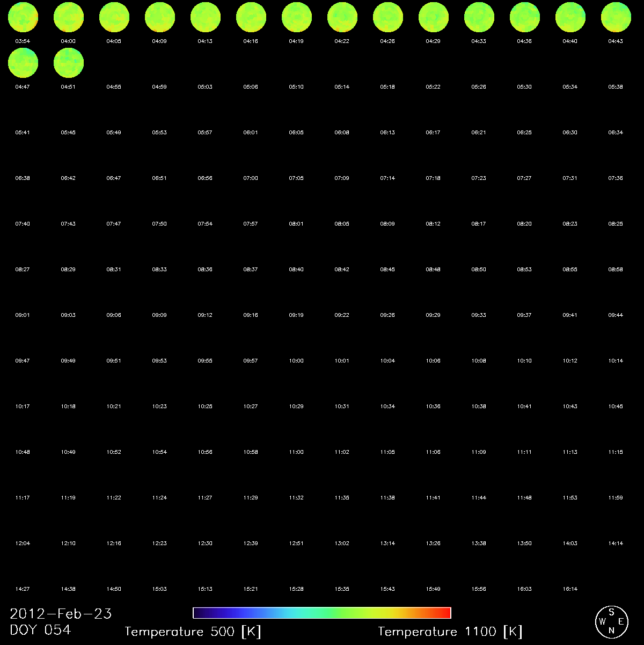Image resolution: width=644 pixels, height=645 pixels.
Task: Click the Temperature 1100 [K] label
Action: 450,632
